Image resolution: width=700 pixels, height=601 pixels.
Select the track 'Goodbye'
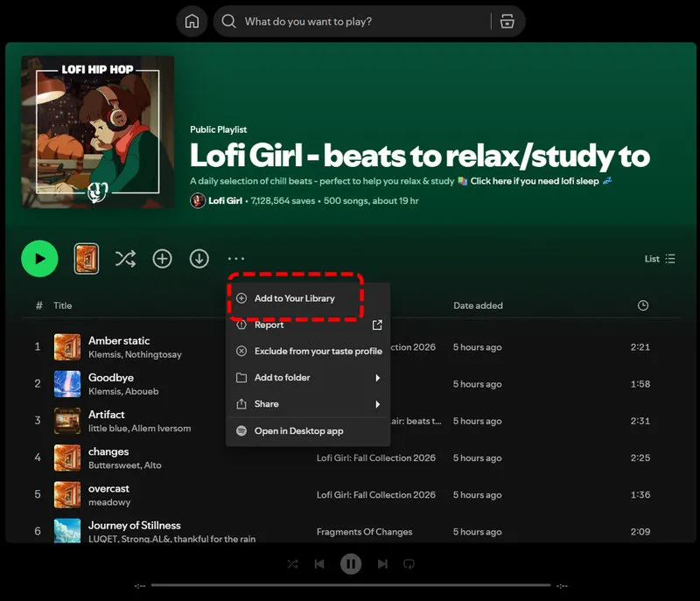pyautogui.click(x=111, y=377)
